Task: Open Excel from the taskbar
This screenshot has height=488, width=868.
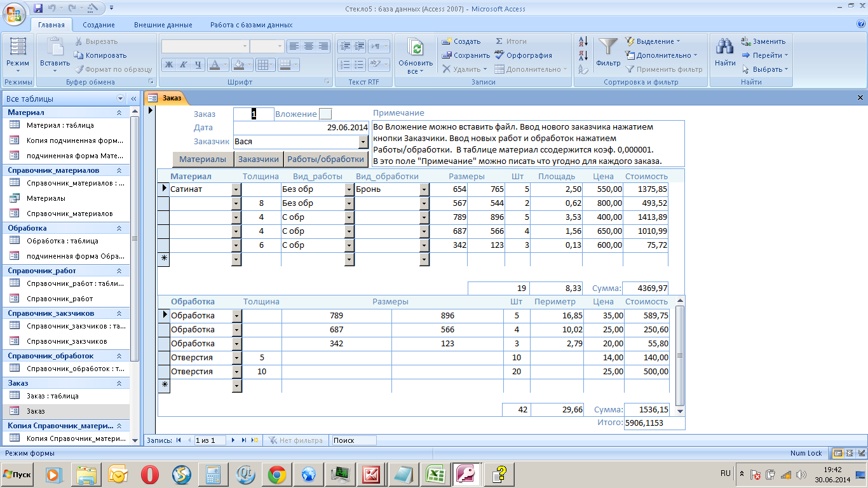Action: coord(435,475)
